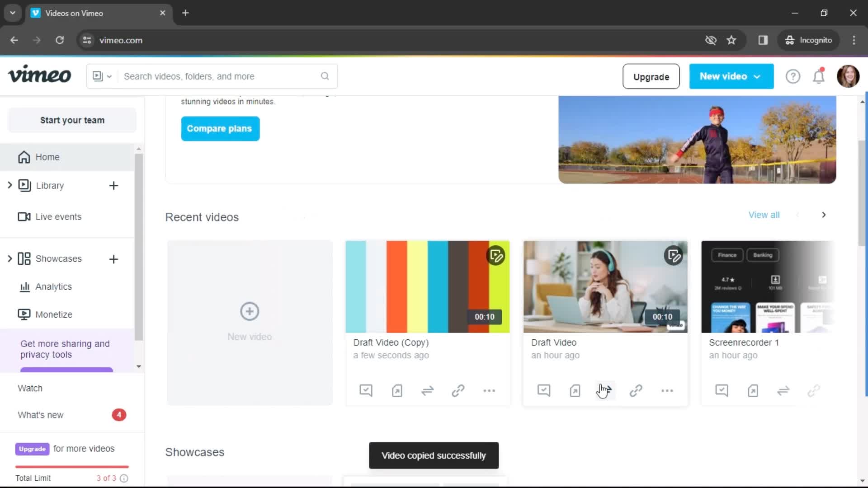Open What's new link
The image size is (868, 488).
coord(40,415)
